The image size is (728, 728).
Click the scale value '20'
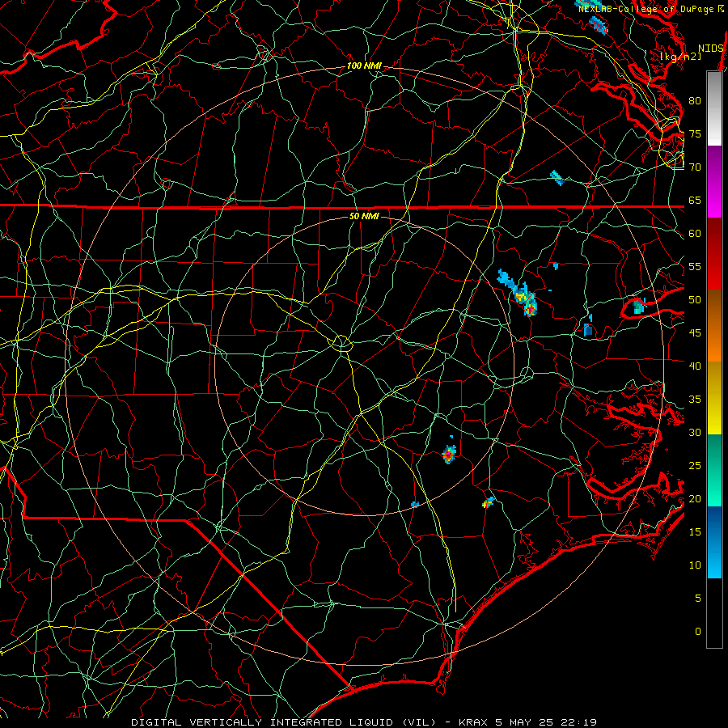pyautogui.click(x=695, y=498)
